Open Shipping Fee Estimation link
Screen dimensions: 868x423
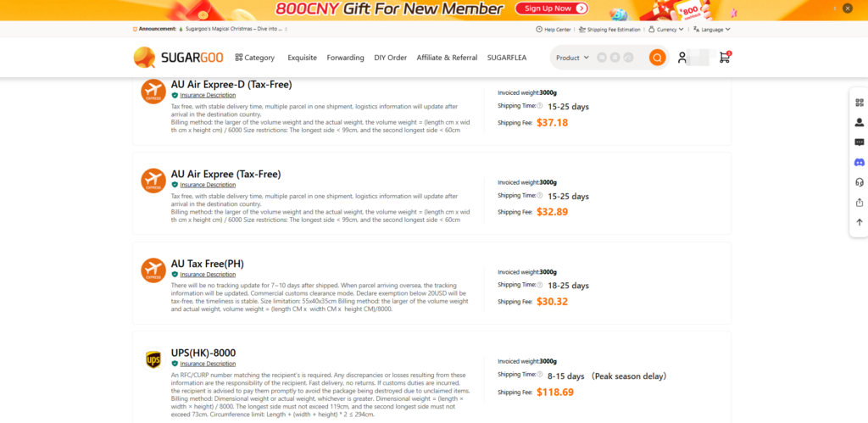[x=609, y=30]
